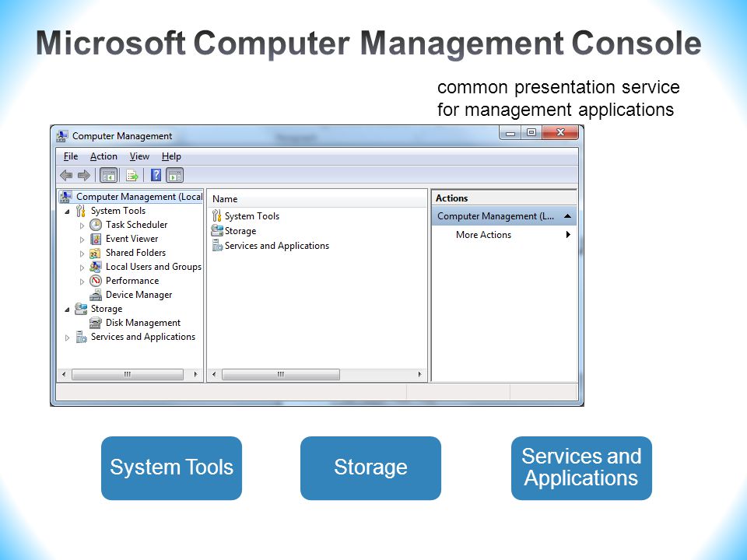The image size is (747, 560).
Task: Click the Computer Management (Local) root node icon
Action: click(x=65, y=197)
